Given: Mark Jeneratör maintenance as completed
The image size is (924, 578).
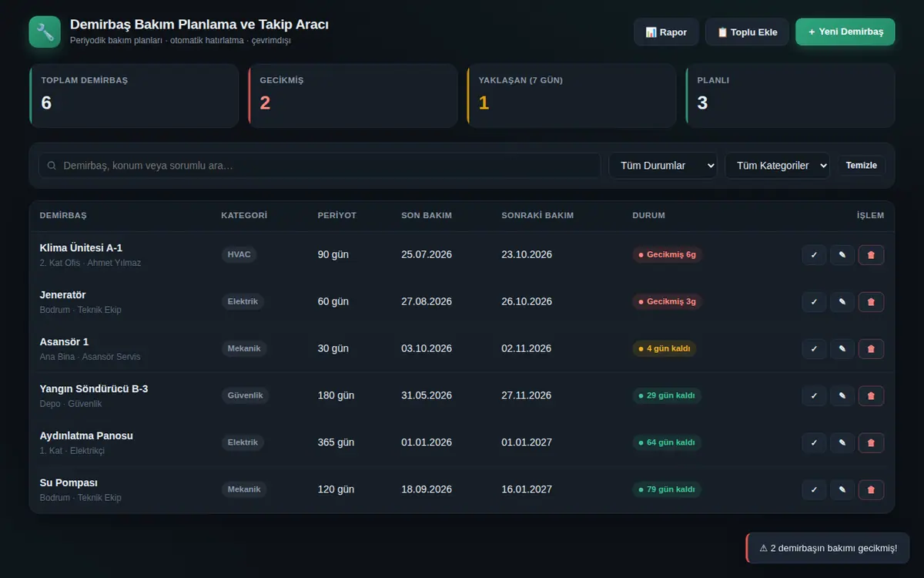Looking at the screenshot, I should (x=814, y=302).
